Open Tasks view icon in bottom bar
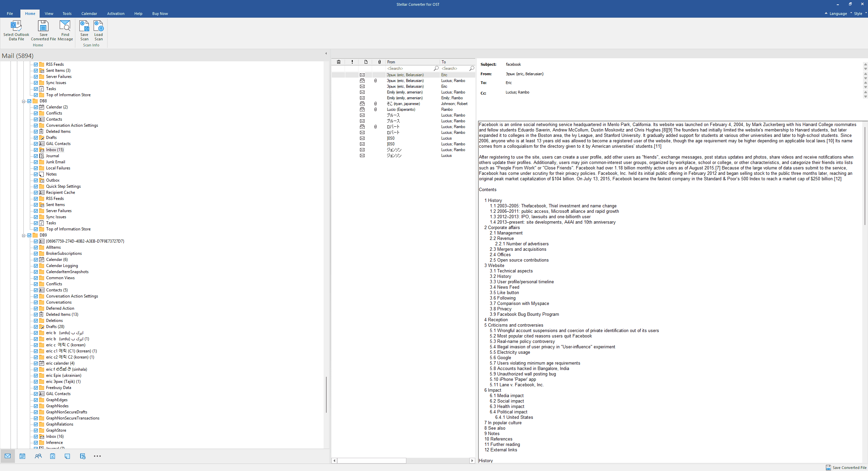868x471 pixels. (x=53, y=456)
